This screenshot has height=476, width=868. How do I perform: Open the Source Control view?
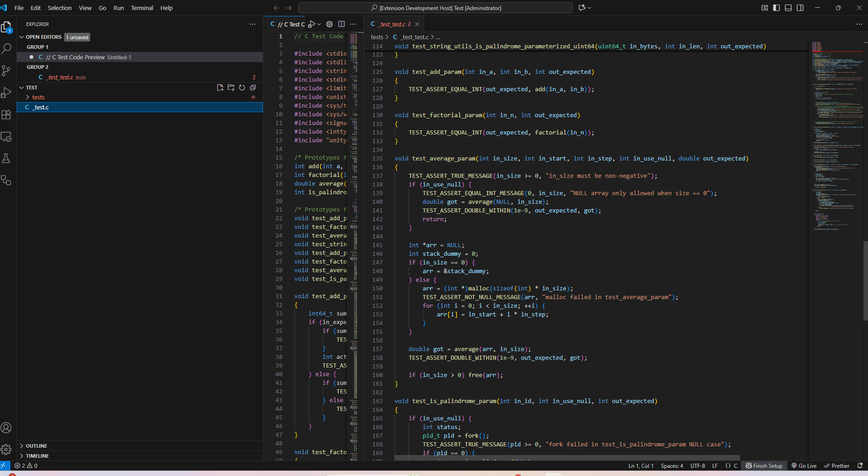point(7,71)
